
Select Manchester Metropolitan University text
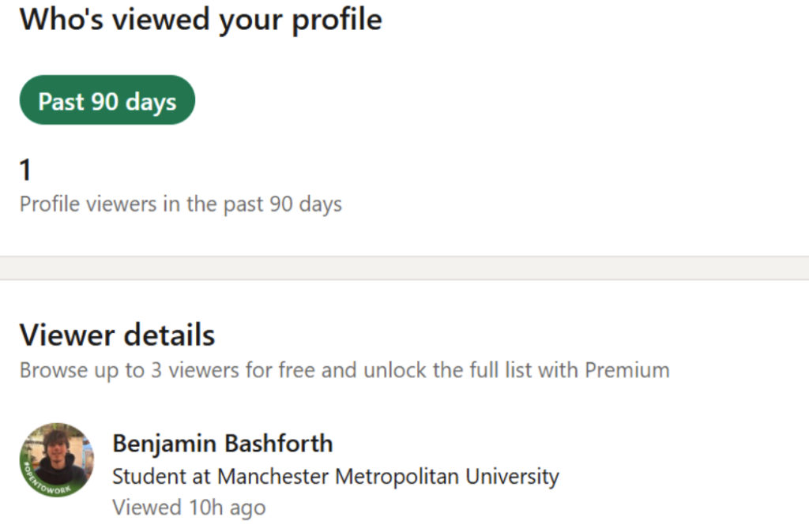pyautogui.click(x=388, y=477)
